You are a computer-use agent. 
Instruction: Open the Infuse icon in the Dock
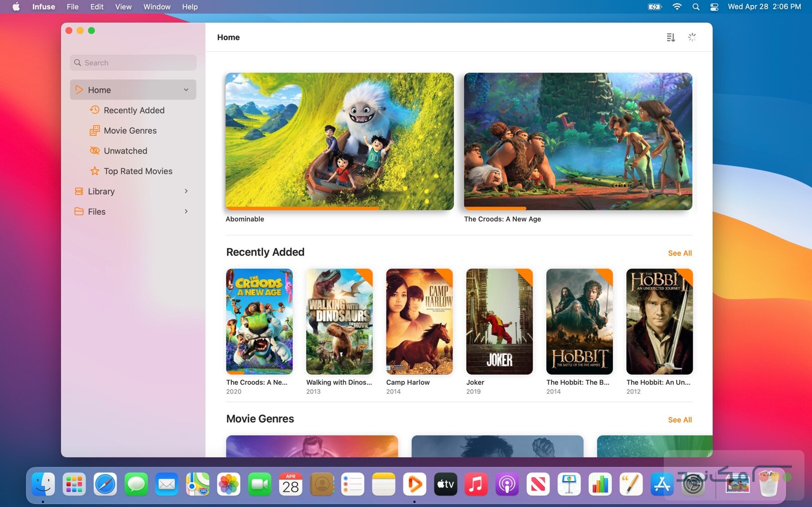(x=414, y=484)
